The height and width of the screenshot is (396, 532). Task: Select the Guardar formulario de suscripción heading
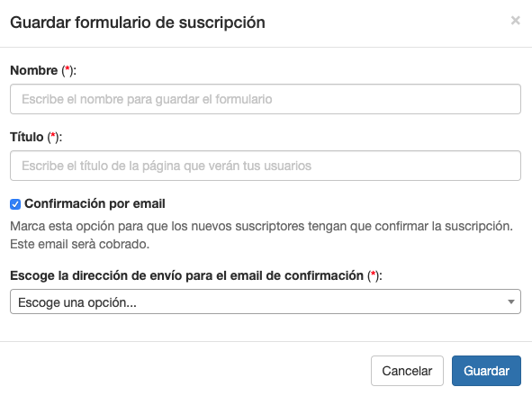tap(138, 22)
